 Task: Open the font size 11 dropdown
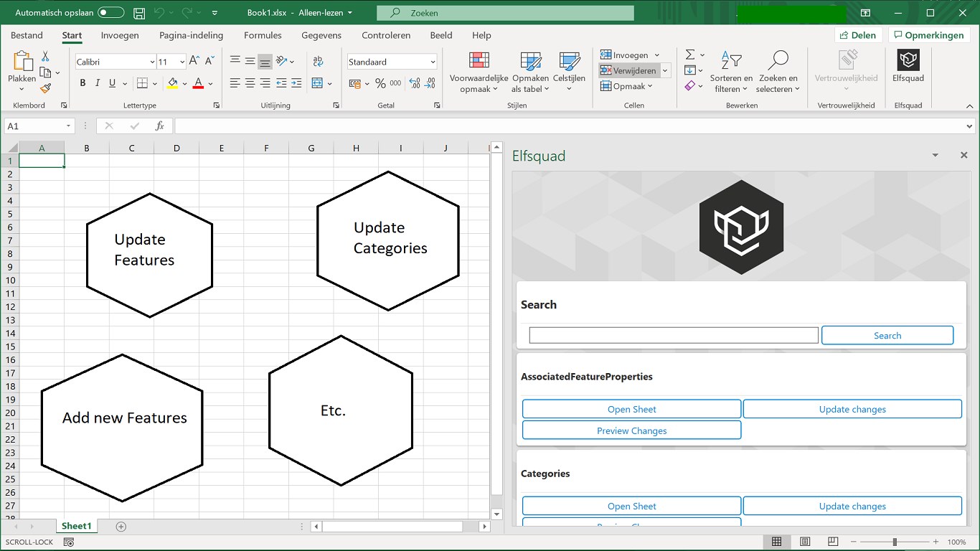182,62
